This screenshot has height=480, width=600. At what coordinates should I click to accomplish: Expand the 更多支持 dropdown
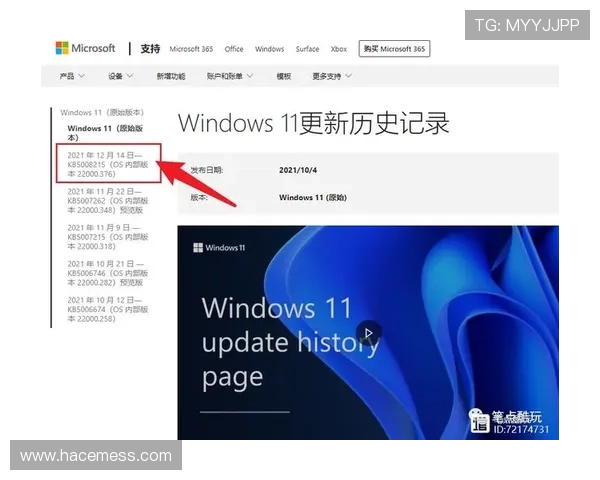[332, 76]
